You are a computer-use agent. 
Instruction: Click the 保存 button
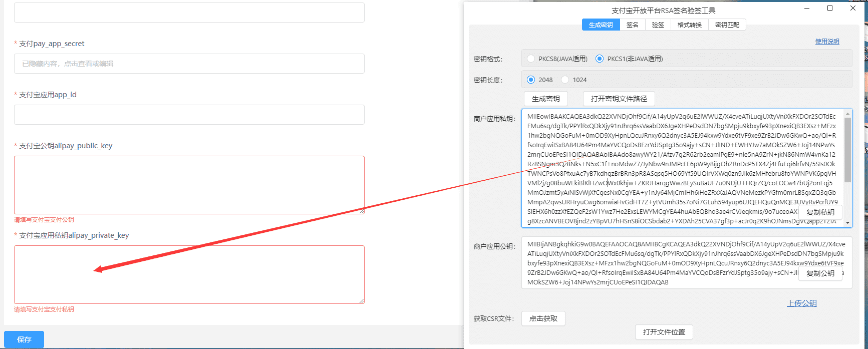pyautogui.click(x=24, y=339)
